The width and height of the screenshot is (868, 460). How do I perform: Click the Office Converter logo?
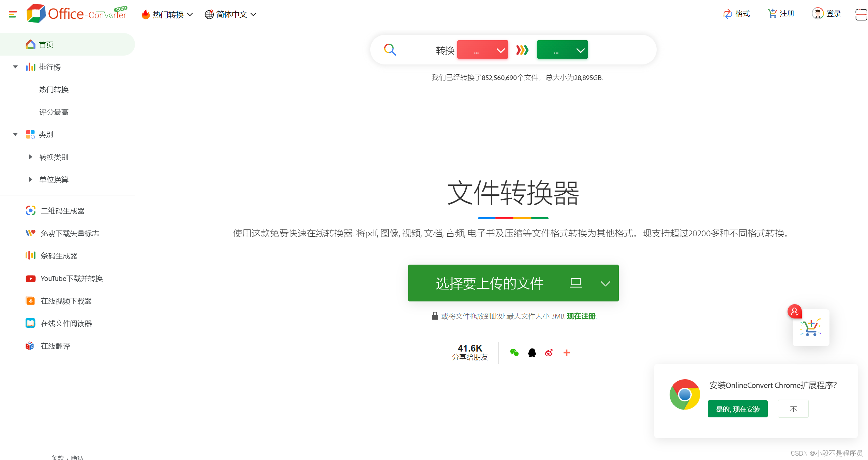point(77,14)
